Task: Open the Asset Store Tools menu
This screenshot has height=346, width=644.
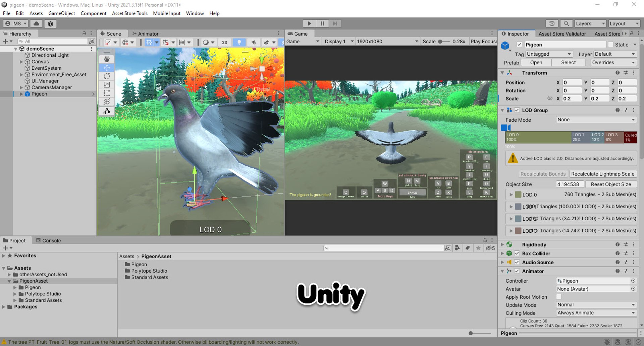Action: [x=130, y=13]
